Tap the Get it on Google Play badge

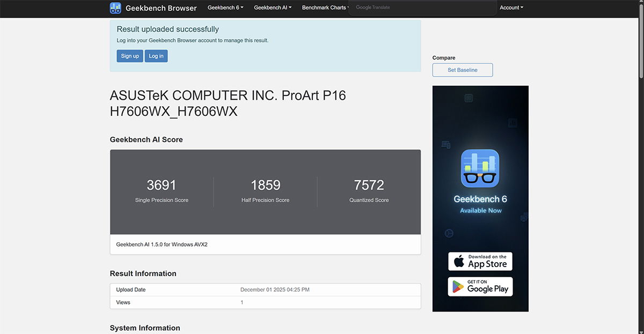[x=480, y=287]
